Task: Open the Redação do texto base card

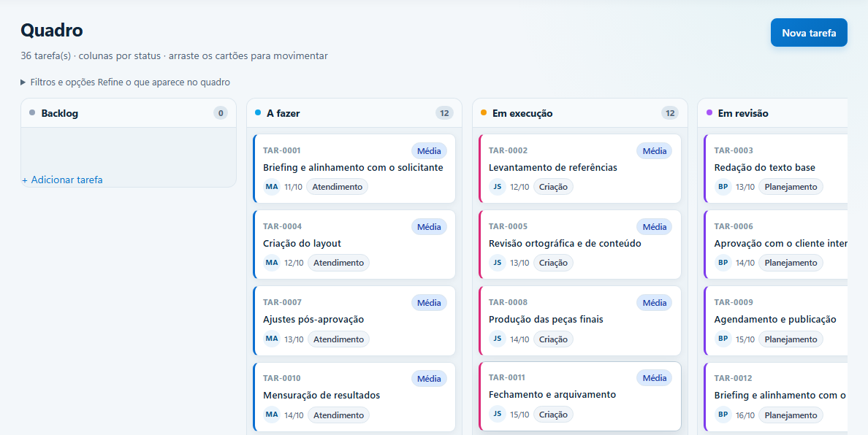Action: click(x=775, y=169)
